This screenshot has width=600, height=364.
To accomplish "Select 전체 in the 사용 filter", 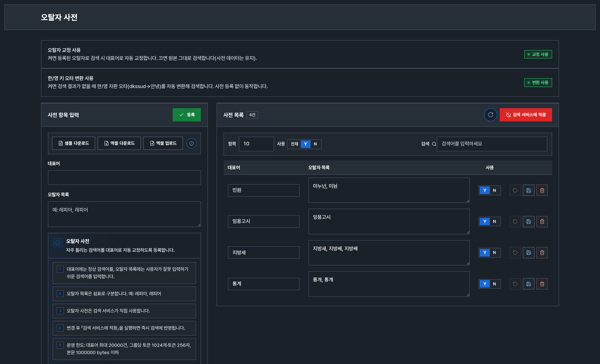I will pyautogui.click(x=294, y=144).
